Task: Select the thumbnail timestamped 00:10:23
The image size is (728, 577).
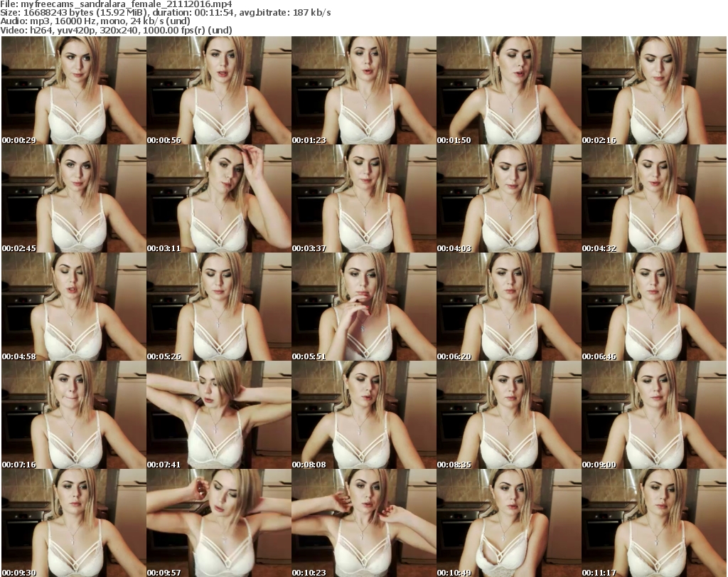Action: click(363, 523)
